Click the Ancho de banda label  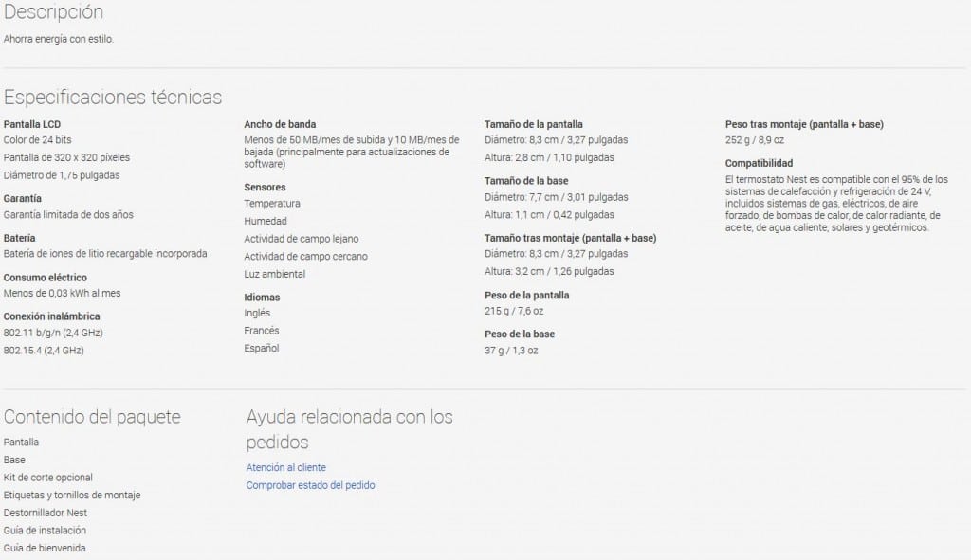(x=280, y=124)
